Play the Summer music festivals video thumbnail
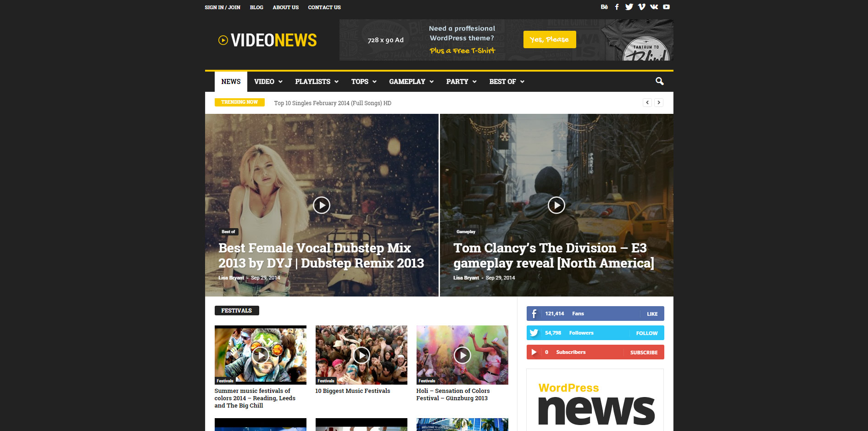The image size is (868, 431). pyautogui.click(x=261, y=355)
